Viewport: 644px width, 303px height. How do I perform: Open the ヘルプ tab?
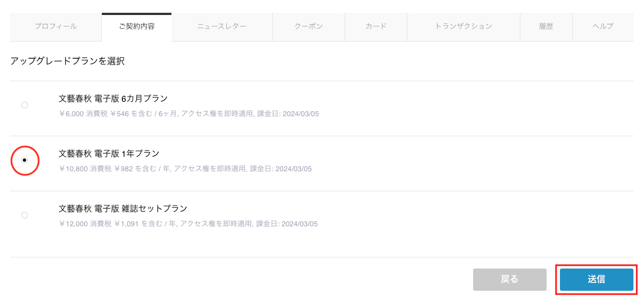click(603, 27)
